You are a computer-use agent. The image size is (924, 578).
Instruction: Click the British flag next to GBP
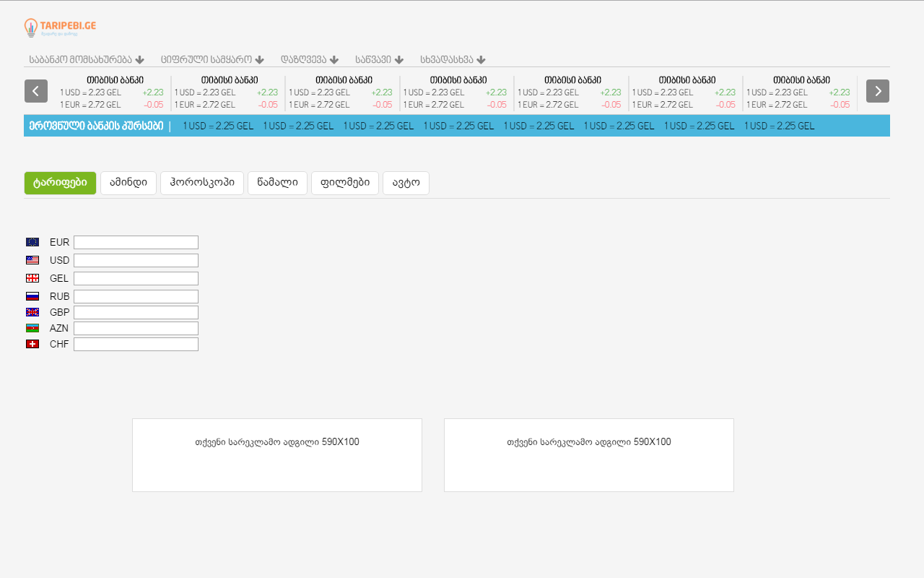(32, 312)
